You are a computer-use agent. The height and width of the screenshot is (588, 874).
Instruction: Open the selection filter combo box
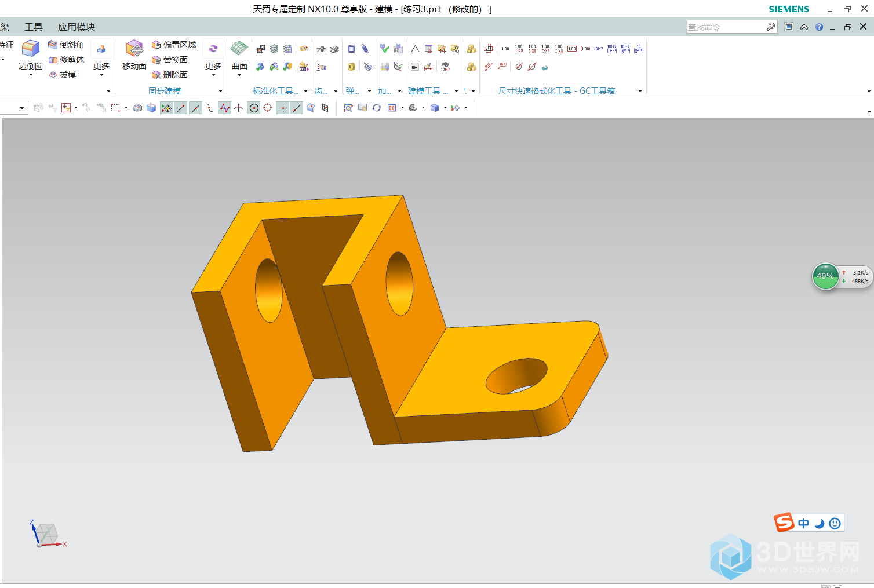coord(14,108)
